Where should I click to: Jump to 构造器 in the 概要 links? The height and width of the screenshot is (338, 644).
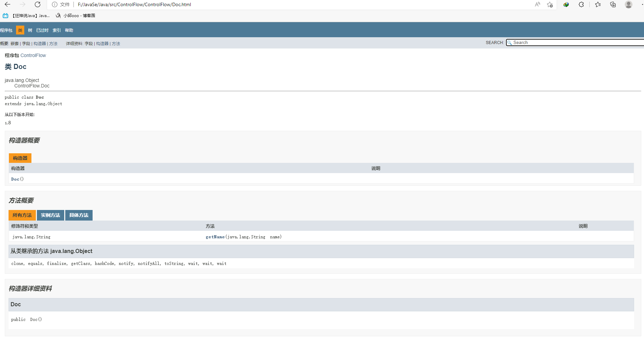coord(40,44)
